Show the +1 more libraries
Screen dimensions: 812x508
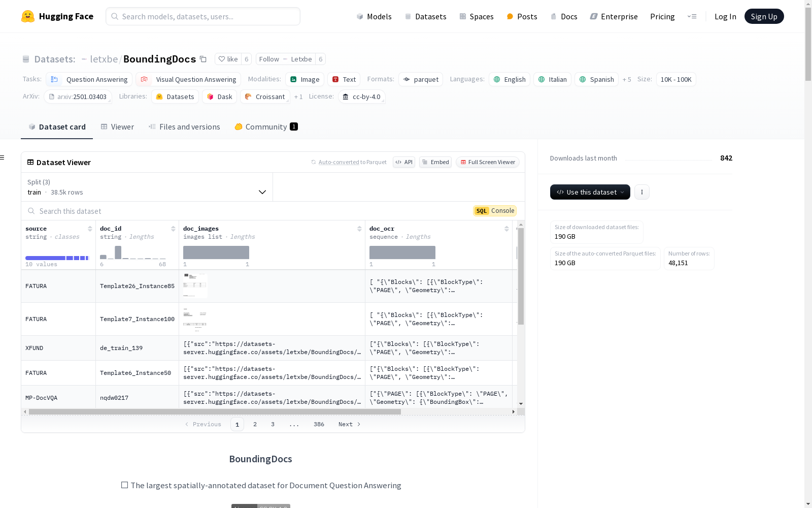click(x=298, y=97)
